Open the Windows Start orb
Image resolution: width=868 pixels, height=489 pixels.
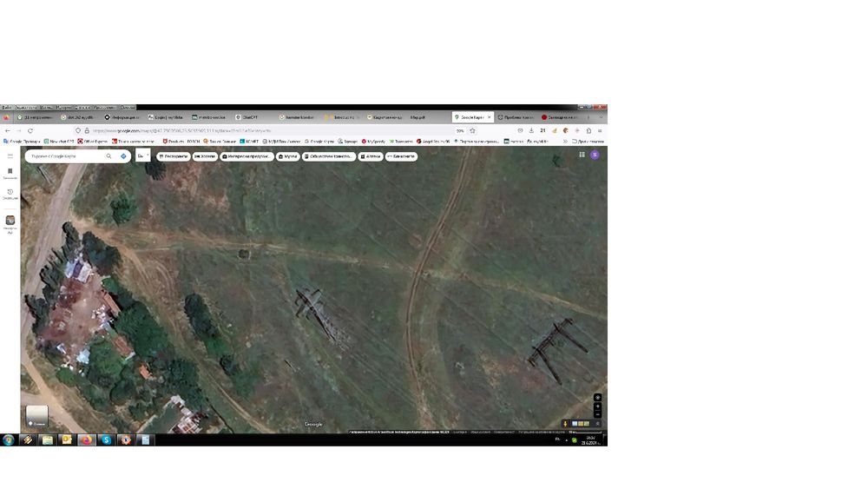9,439
